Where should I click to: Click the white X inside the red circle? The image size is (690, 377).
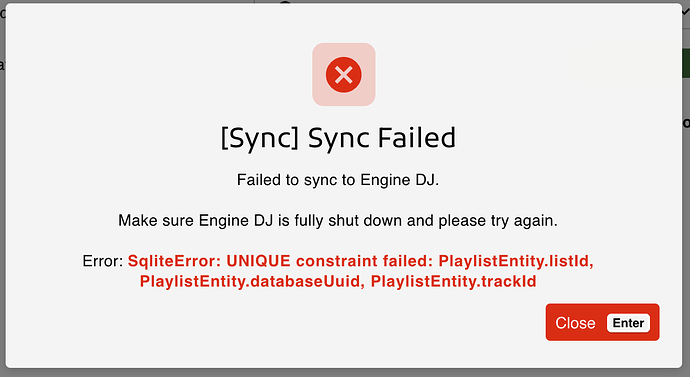[x=344, y=75]
